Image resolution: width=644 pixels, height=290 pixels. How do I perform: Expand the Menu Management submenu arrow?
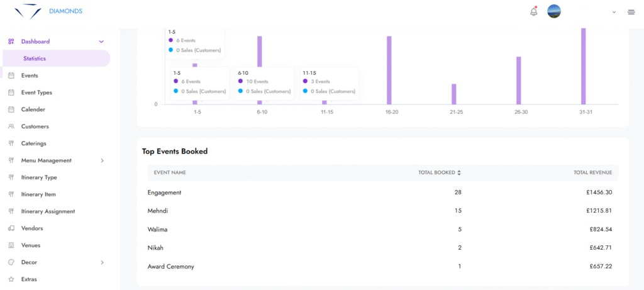pyautogui.click(x=102, y=160)
